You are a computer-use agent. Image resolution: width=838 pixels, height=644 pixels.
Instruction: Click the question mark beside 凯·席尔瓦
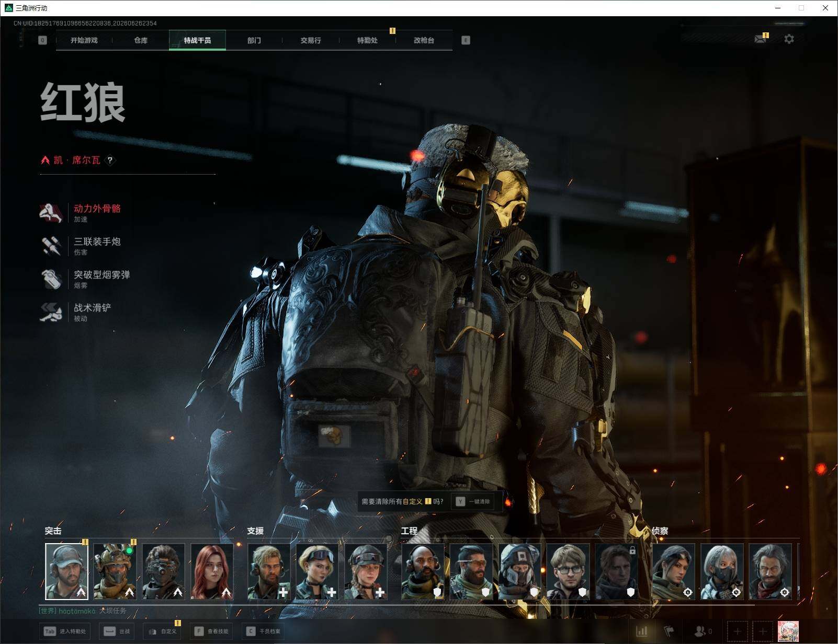(x=110, y=160)
